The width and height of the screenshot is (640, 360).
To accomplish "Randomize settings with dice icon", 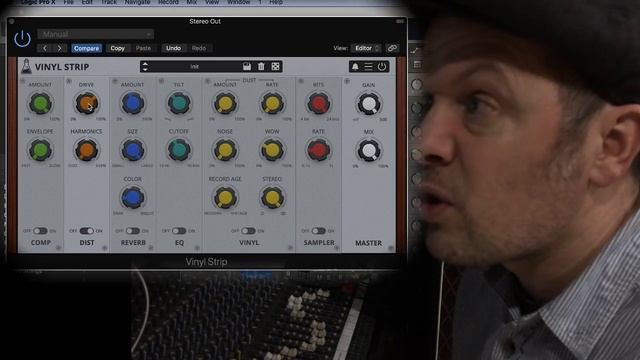I will point(276,67).
